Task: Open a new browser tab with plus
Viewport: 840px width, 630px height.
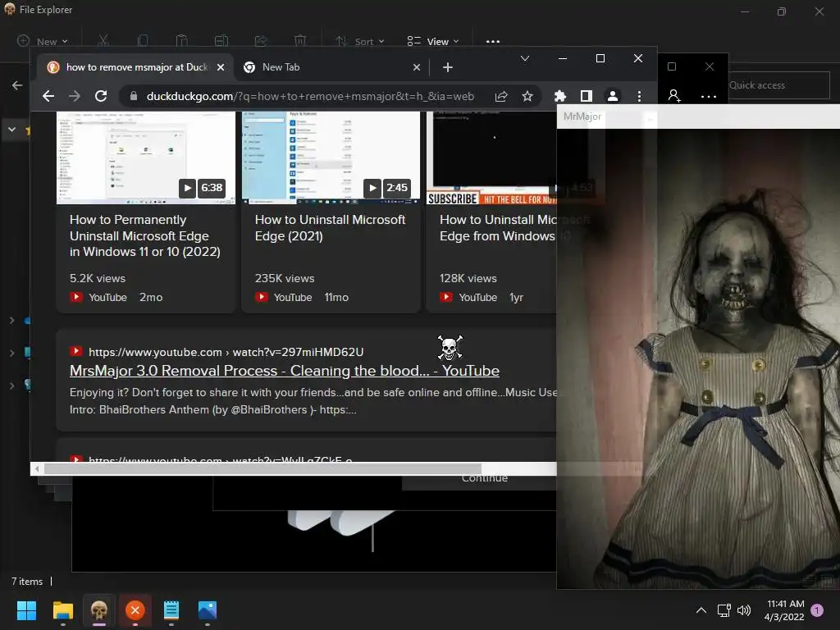Action: [x=448, y=67]
